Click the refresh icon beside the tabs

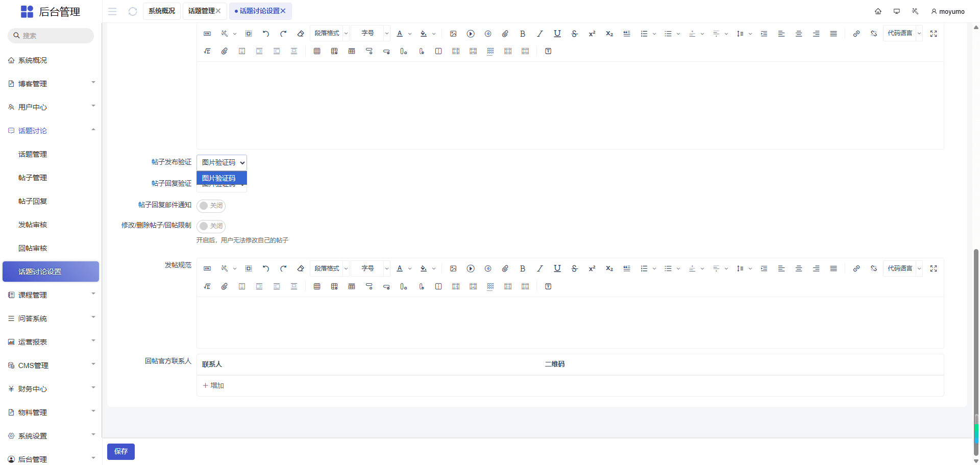[x=133, y=11]
